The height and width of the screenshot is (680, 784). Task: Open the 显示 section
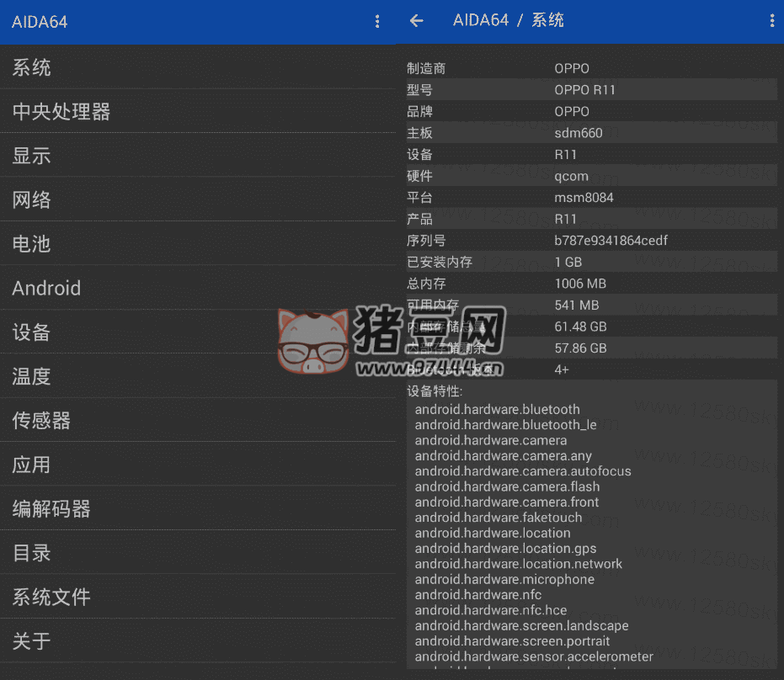(197, 156)
